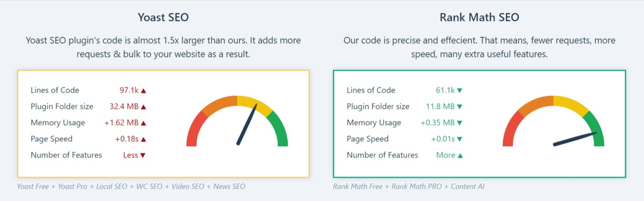Click red up arrow beside +0.18s
The width and height of the screenshot is (644, 201).
(x=143, y=139)
